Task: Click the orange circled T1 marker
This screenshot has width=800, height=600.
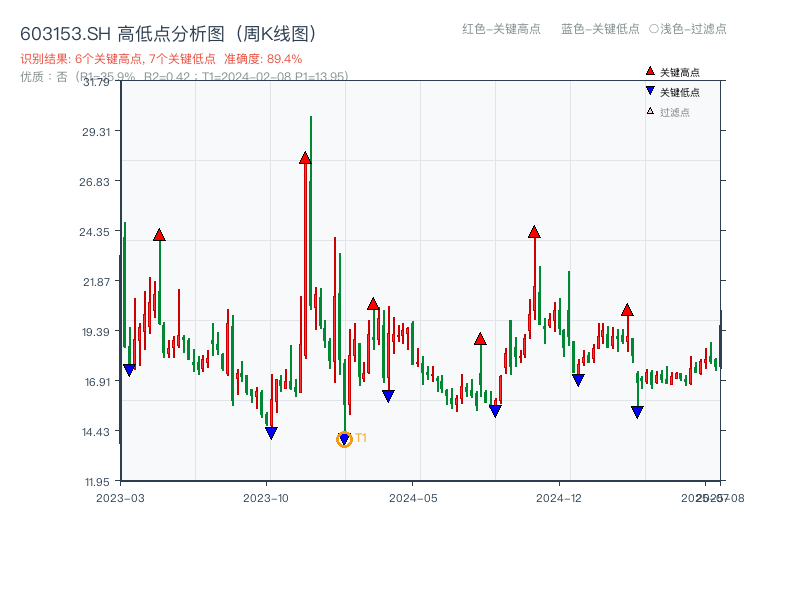Action: coord(344,437)
